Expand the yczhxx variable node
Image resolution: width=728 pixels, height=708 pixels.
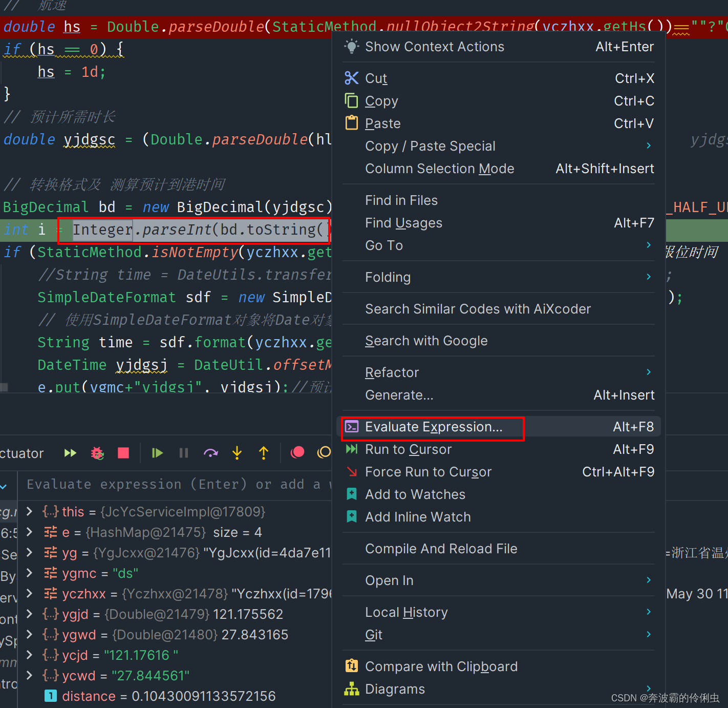29,593
